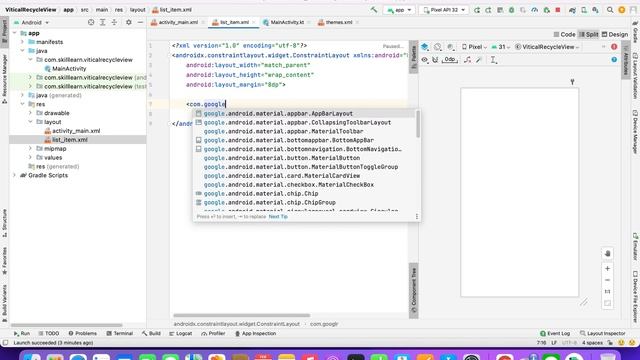Choose MaterialCardView autocomplete suggestion
This screenshot has height=360, width=640.
click(x=304, y=176)
